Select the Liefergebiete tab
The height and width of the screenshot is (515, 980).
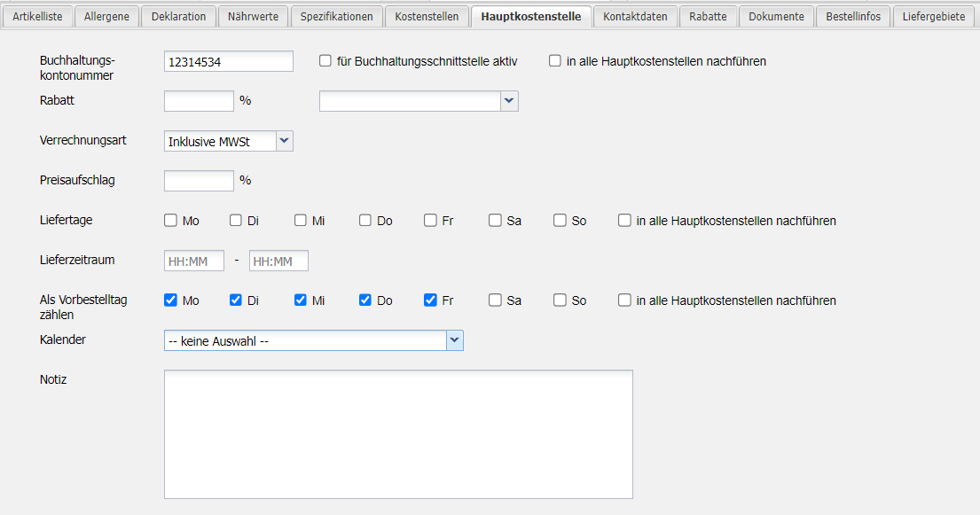pyautogui.click(x=933, y=16)
